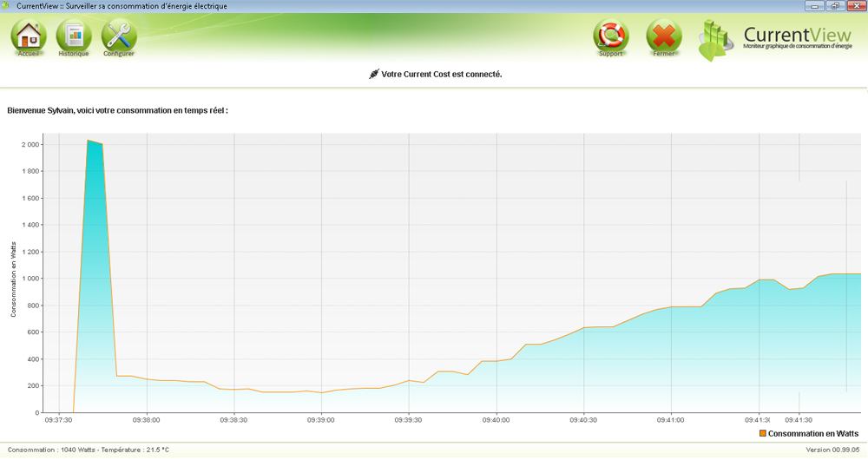Screen dimensions: 868x460
Task: Click the consumption and temperature status text
Action: point(87,450)
